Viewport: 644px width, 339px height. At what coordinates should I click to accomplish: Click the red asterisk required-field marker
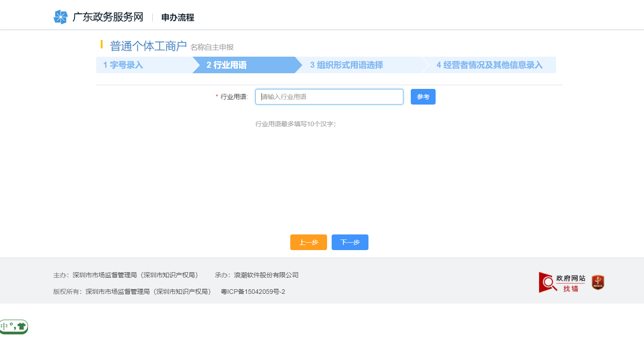216,97
